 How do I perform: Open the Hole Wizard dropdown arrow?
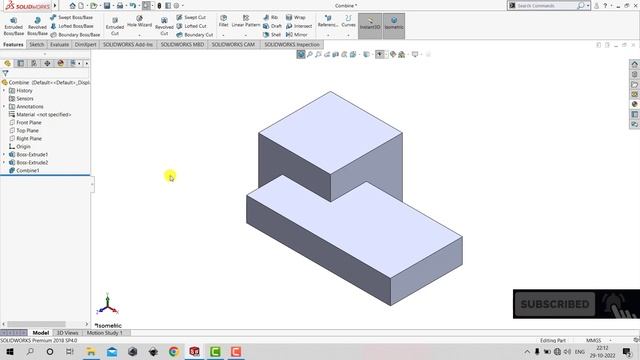(x=139, y=36)
